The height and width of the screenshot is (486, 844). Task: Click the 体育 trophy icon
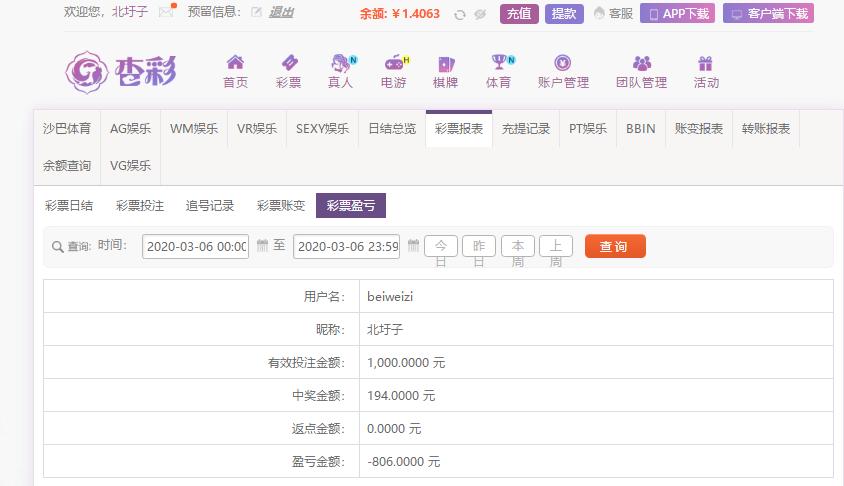click(x=498, y=63)
